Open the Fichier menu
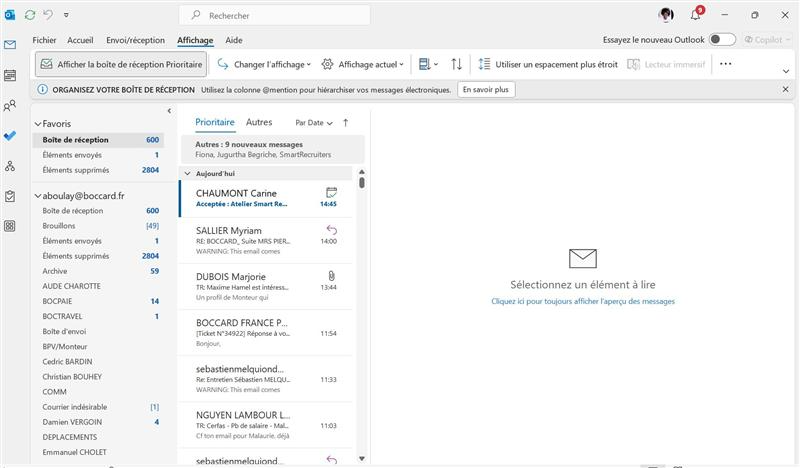 tap(44, 40)
